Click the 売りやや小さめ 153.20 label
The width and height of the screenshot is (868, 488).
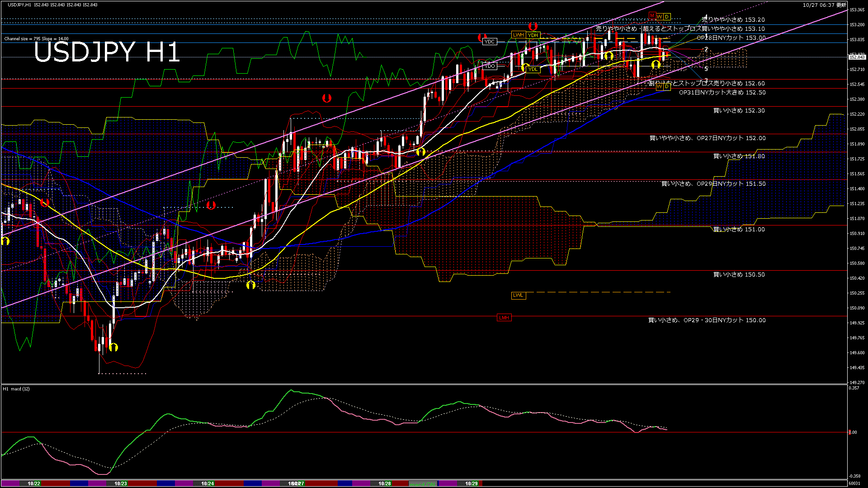coord(733,19)
